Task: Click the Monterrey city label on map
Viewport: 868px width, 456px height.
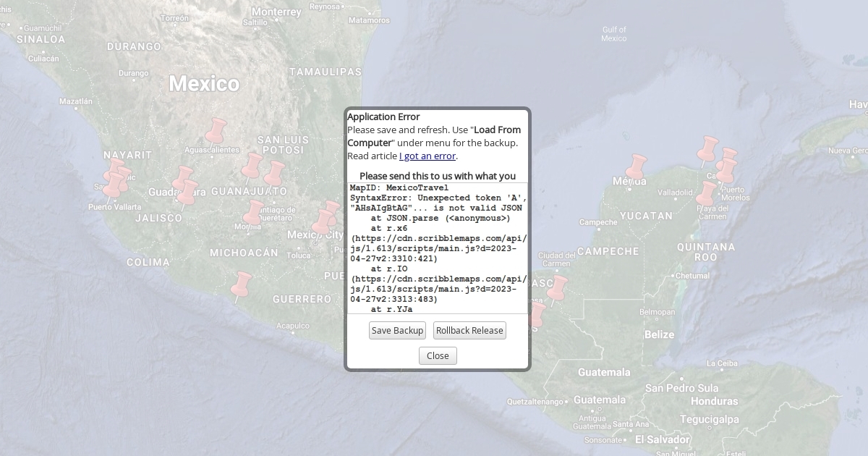Action: click(x=276, y=12)
